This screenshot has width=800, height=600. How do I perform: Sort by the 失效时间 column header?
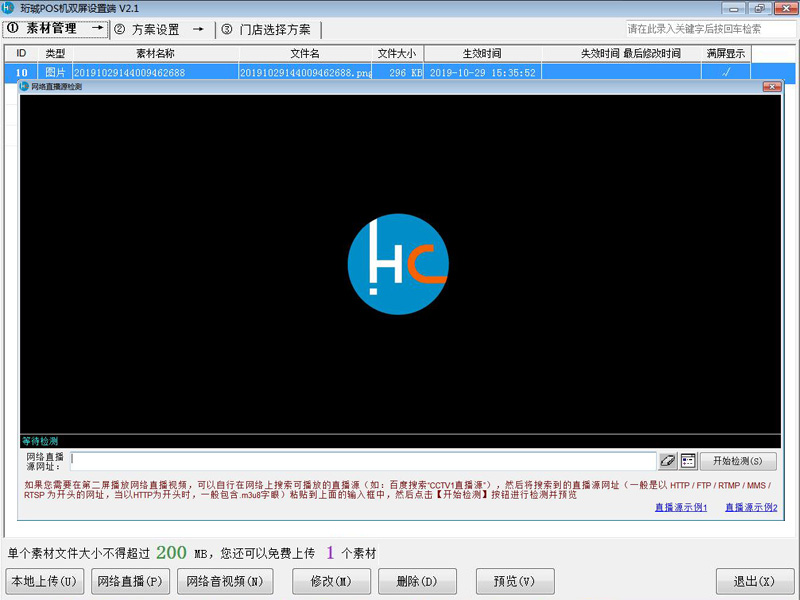click(599, 54)
